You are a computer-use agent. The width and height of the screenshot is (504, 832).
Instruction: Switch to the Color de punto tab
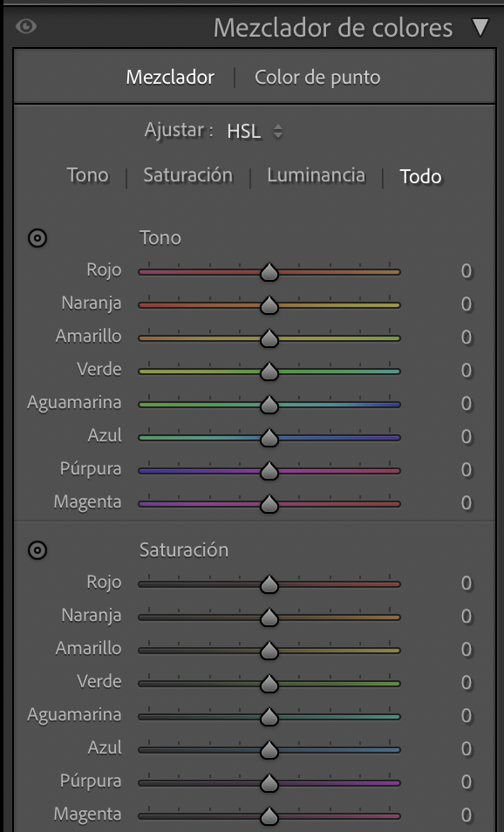pyautogui.click(x=317, y=78)
